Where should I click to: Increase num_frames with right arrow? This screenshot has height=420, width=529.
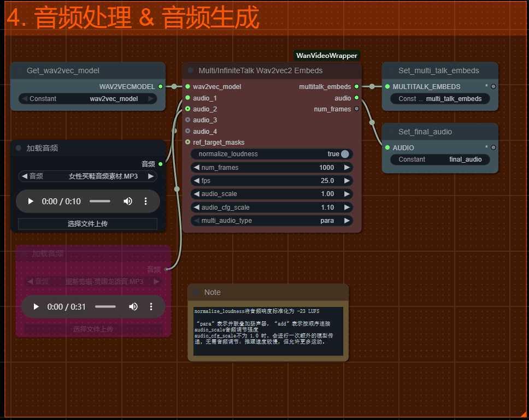(x=346, y=168)
